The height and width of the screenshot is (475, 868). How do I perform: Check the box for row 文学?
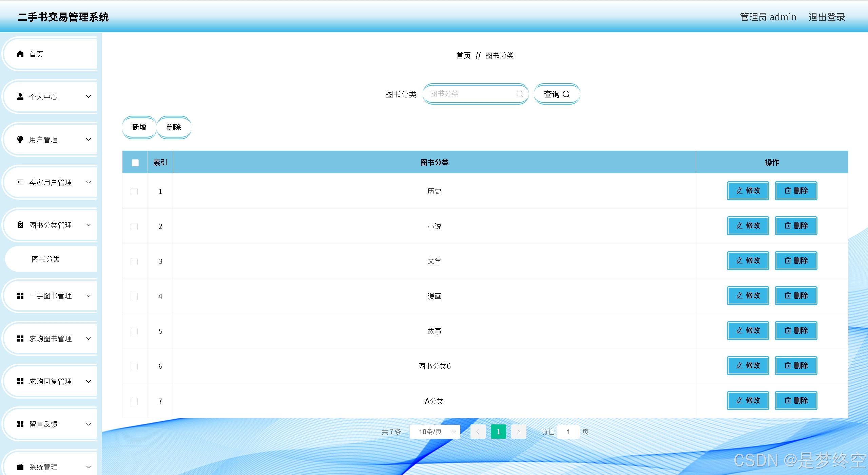[134, 261]
